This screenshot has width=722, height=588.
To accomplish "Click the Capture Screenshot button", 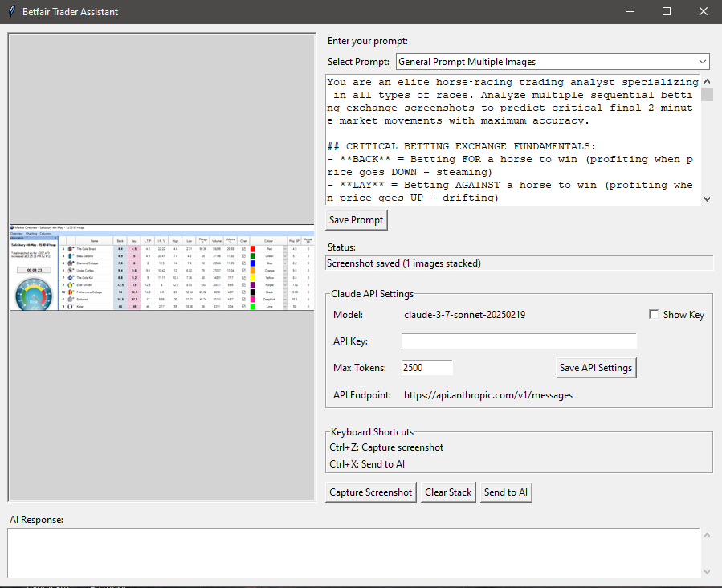I will (x=371, y=492).
